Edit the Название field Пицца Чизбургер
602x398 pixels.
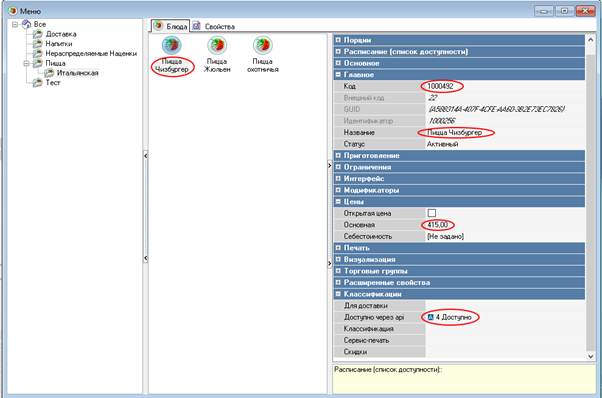(x=505, y=132)
